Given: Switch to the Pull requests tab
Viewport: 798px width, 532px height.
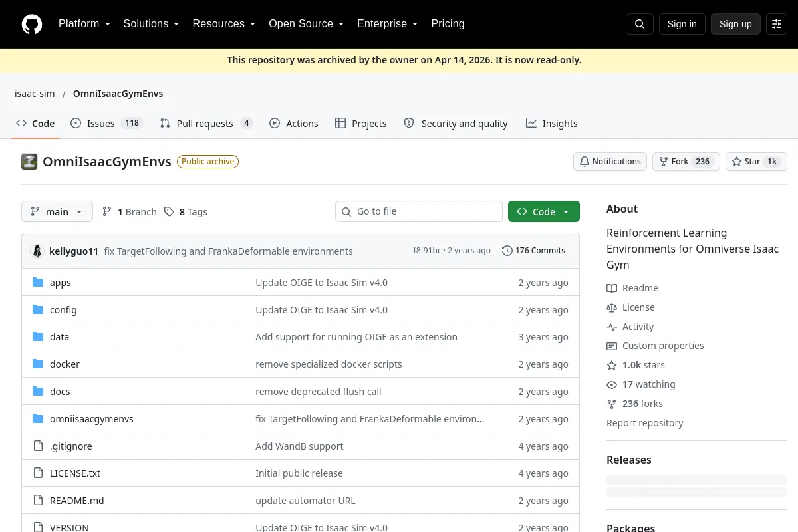Looking at the screenshot, I should pos(206,124).
